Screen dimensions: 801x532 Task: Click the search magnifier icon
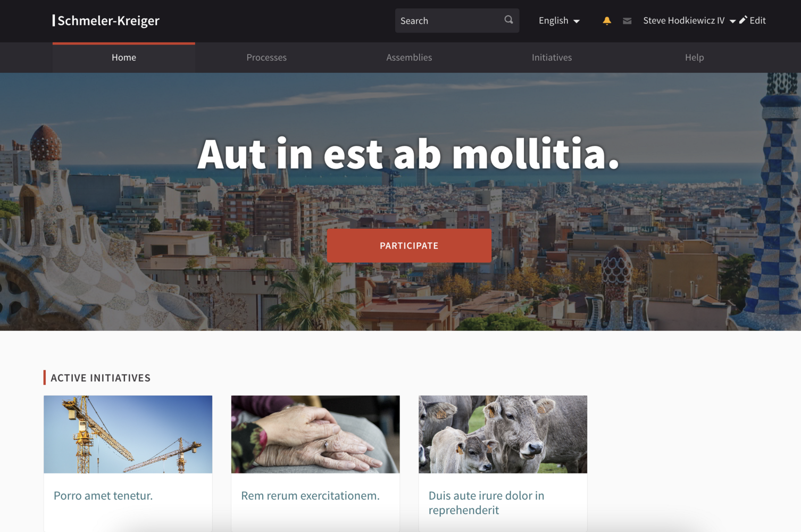(x=508, y=20)
